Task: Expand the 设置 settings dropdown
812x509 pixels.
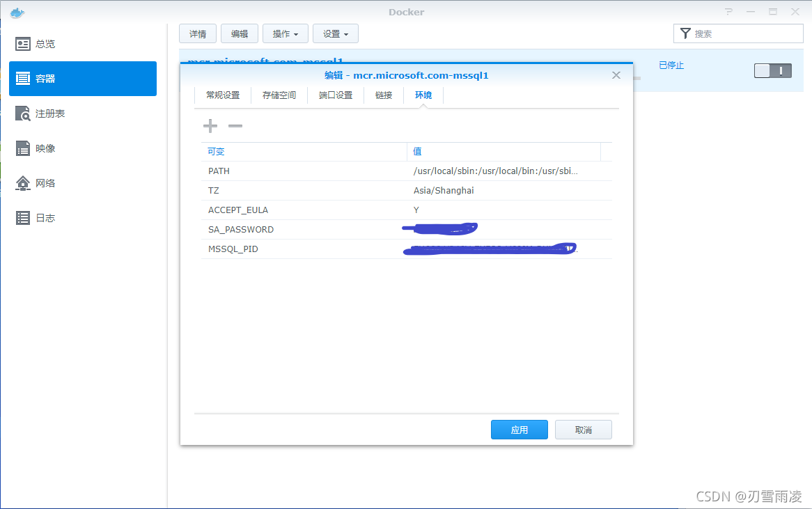Action: coord(336,33)
